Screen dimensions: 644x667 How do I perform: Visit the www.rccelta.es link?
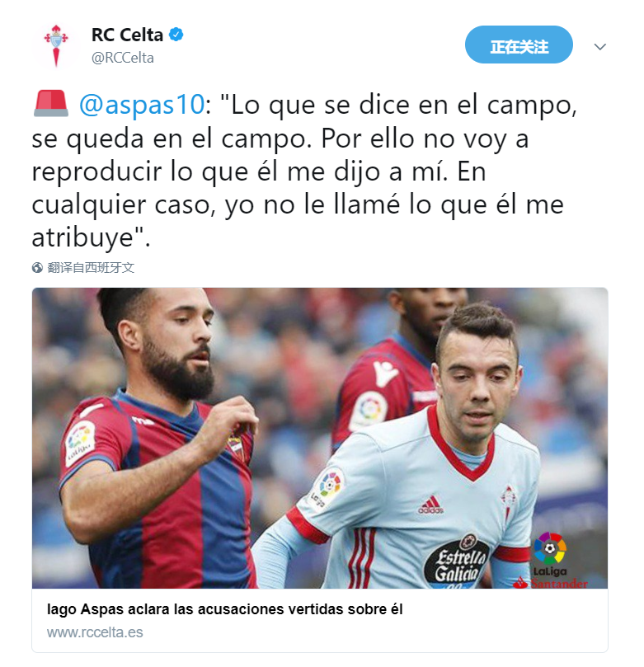pyautogui.click(x=95, y=632)
